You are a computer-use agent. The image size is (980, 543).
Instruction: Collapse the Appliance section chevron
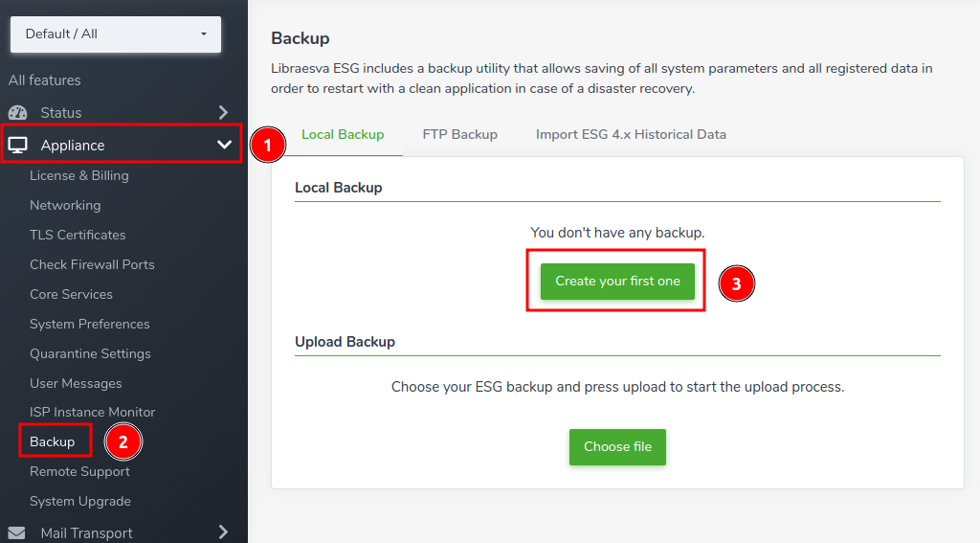coord(224,146)
